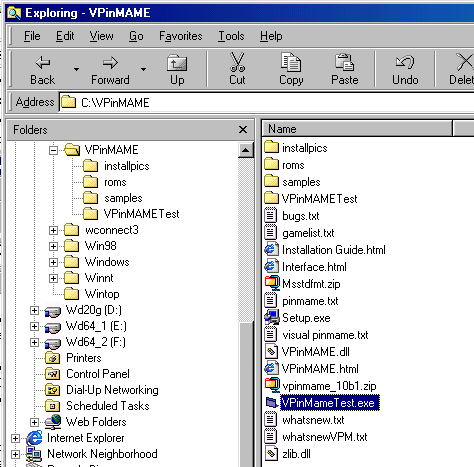Open the View menu
Image resolution: width=474 pixels, height=467 pixels.
pos(101,36)
